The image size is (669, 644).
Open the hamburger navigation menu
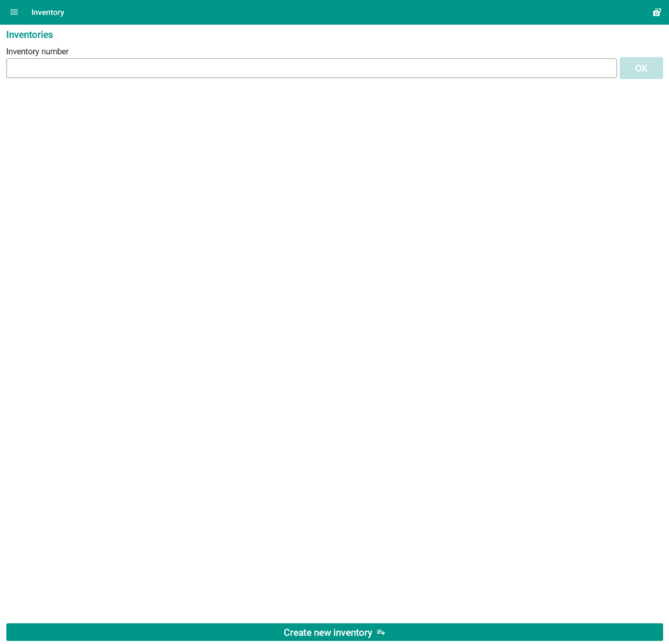pyautogui.click(x=14, y=12)
